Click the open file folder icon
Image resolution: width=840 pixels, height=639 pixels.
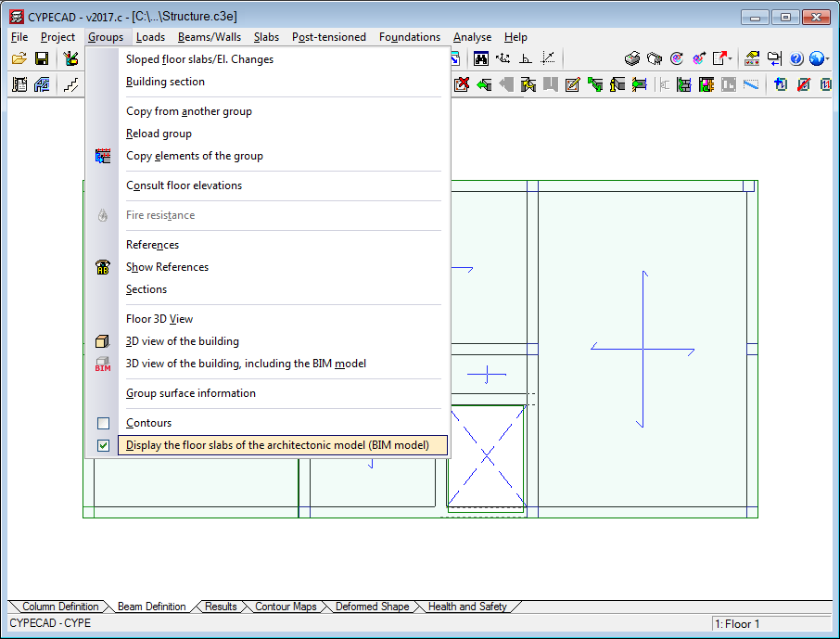pos(19,58)
